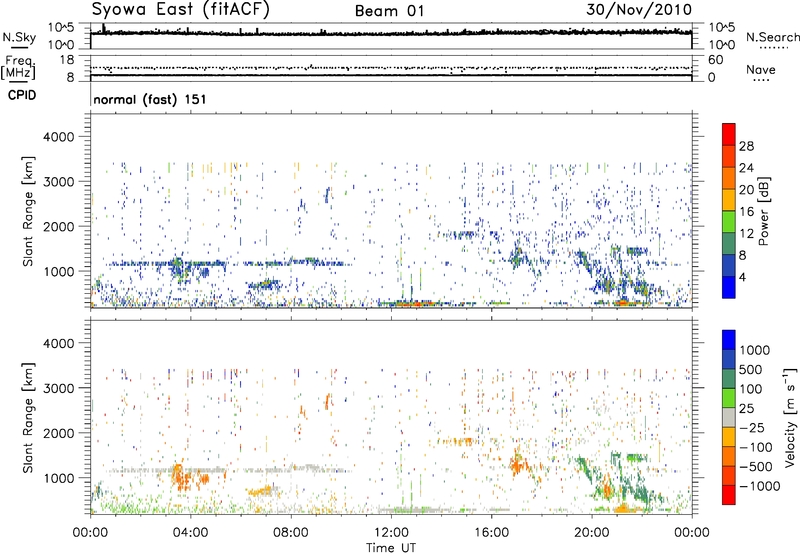Click the 'Power [dB]' colorbar title
The height and width of the screenshot is (554, 800).
(x=764, y=211)
